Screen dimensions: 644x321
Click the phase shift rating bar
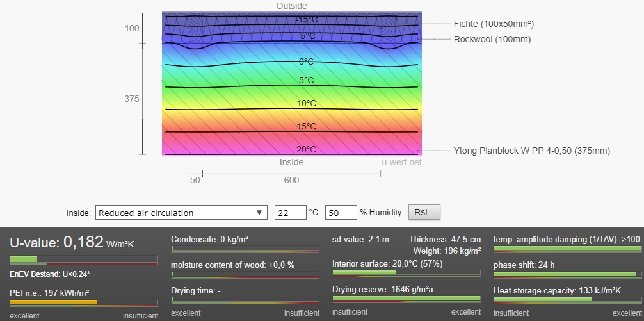point(567,274)
